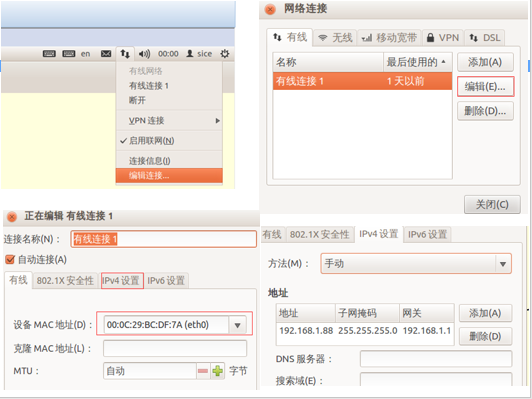This screenshot has width=532, height=399.
Task: Click the first keyboard indicator icon
Action: tap(49, 54)
